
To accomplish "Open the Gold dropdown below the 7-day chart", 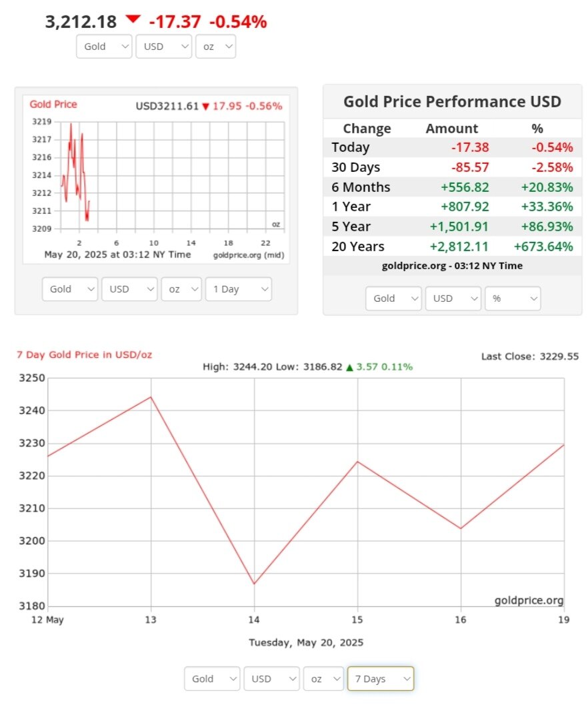I will tap(212, 679).
